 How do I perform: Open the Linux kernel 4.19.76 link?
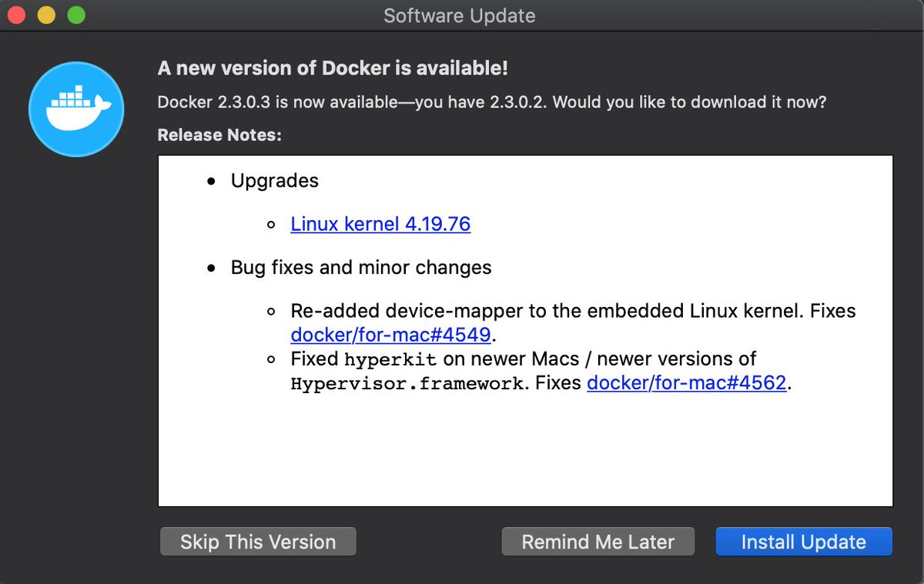[x=380, y=224]
